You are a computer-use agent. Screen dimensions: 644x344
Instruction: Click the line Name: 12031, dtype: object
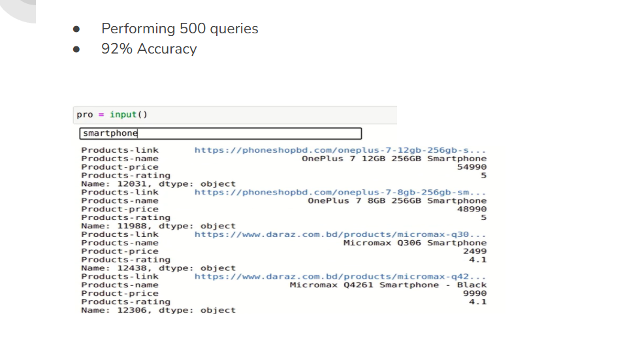click(159, 184)
